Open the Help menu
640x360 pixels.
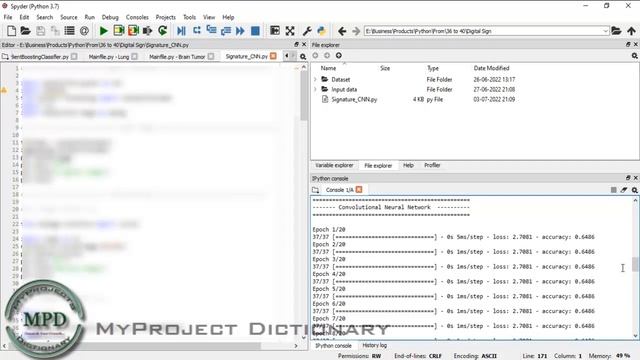tap(228, 17)
